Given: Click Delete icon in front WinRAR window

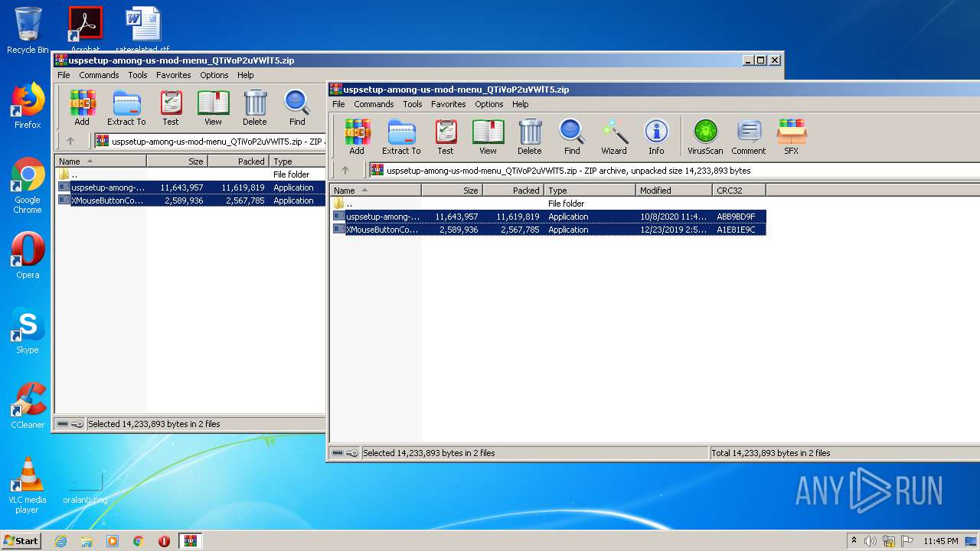Looking at the screenshot, I should click(x=530, y=137).
